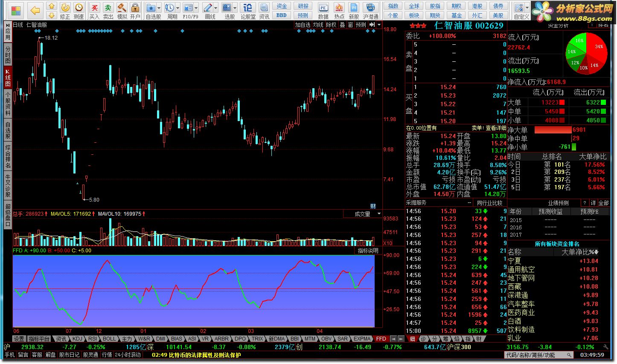617x364 pixels.
Task: Collapse the left sidebar with top arrow
Action: click(8, 26)
